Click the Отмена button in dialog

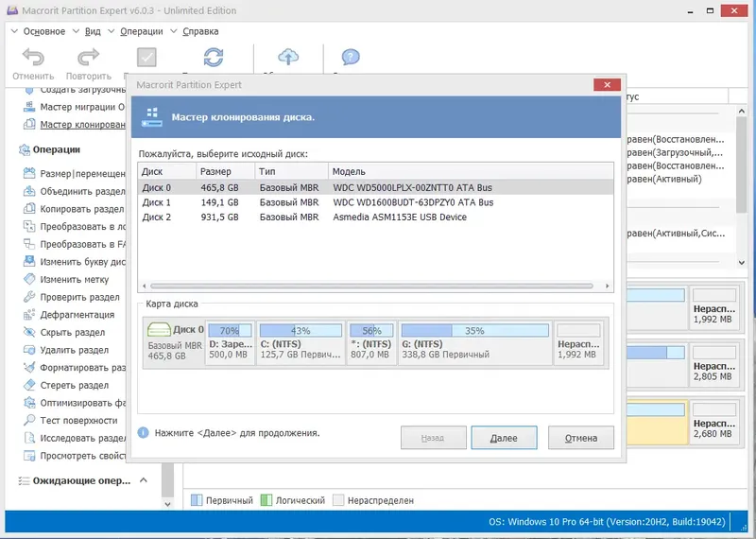[x=581, y=438]
